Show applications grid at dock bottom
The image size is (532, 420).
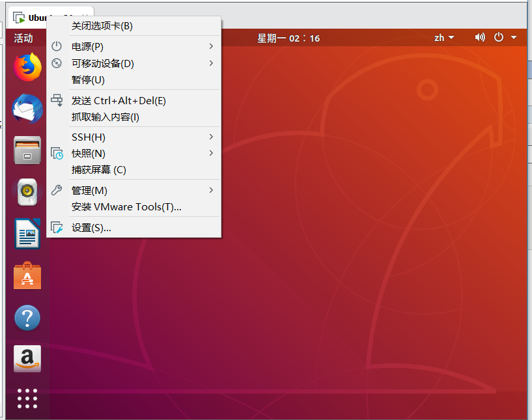[x=27, y=399]
